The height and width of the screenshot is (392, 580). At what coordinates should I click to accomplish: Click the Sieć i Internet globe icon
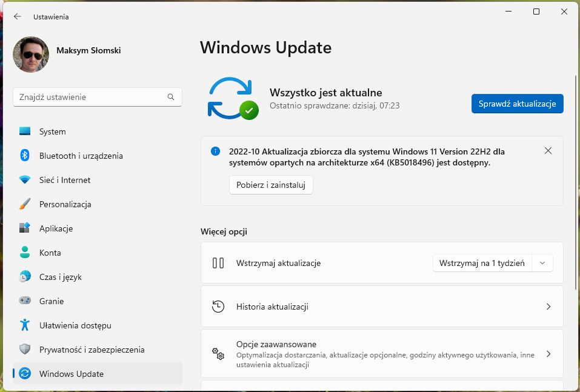[x=24, y=180]
